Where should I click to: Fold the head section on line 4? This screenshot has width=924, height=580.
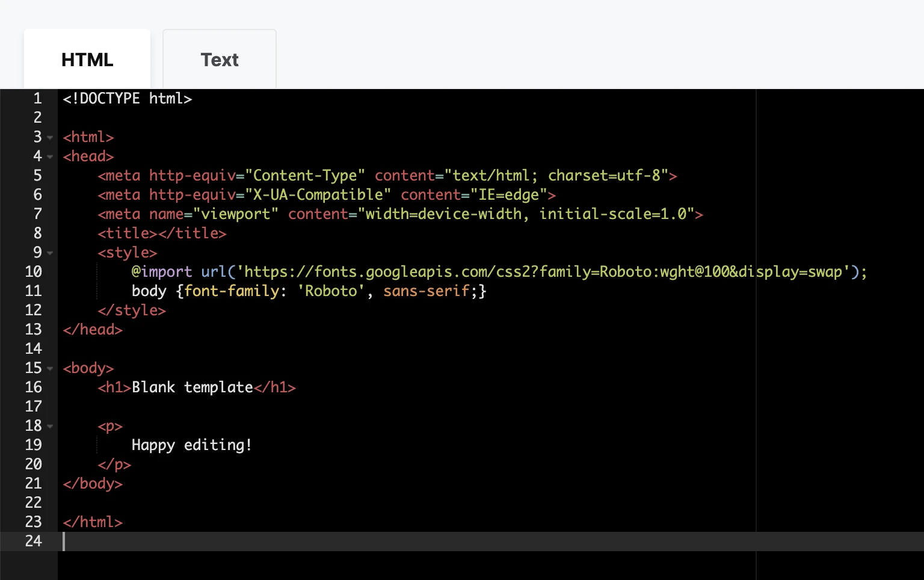50,157
